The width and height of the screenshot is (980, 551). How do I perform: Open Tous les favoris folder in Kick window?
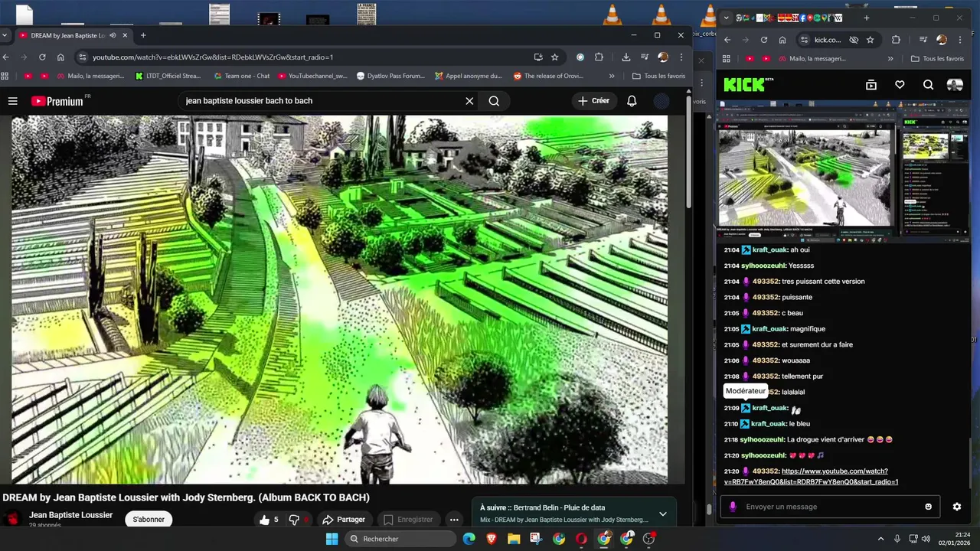coord(937,58)
